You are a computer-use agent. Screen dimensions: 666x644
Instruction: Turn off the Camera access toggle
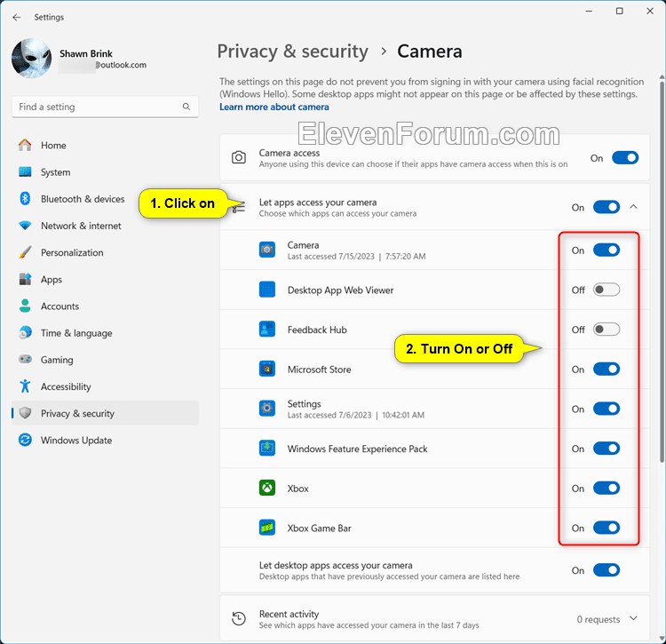tap(625, 158)
